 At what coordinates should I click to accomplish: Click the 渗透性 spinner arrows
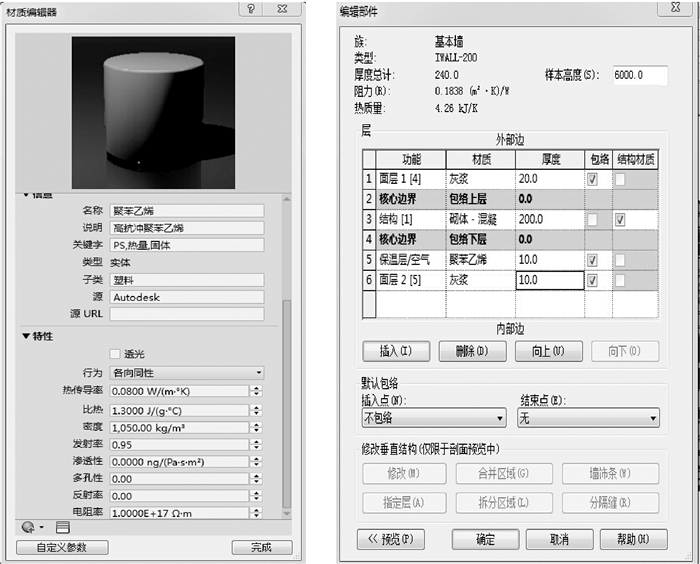pos(256,462)
